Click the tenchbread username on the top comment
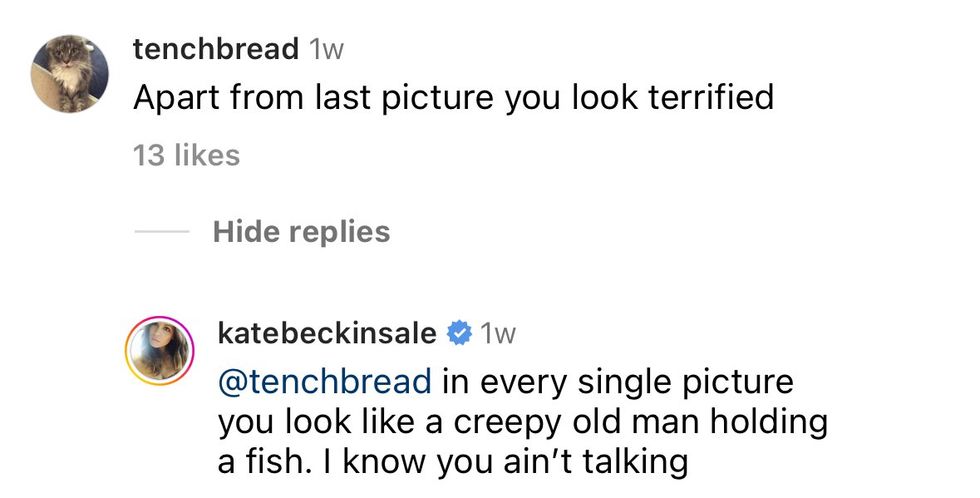 (214, 48)
